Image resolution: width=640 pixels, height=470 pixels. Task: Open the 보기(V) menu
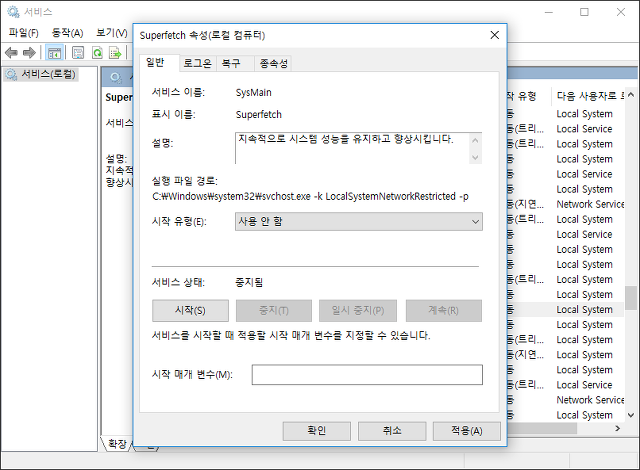tap(111, 33)
